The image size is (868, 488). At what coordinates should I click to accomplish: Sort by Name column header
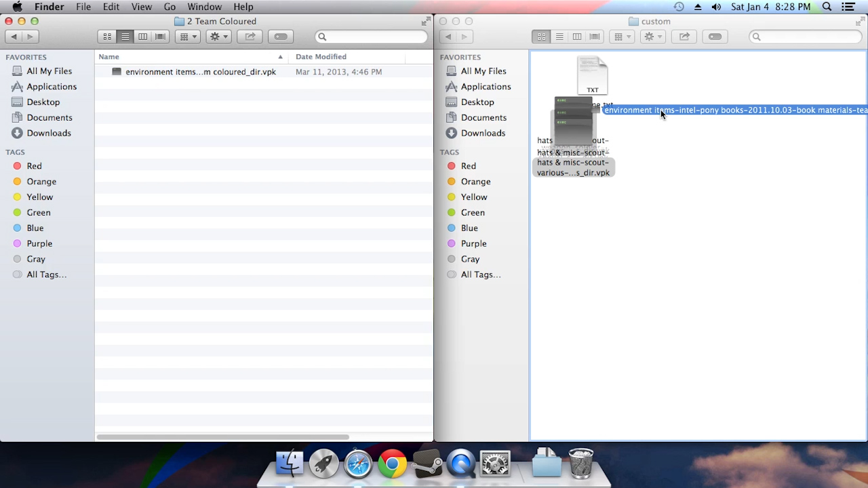point(191,57)
